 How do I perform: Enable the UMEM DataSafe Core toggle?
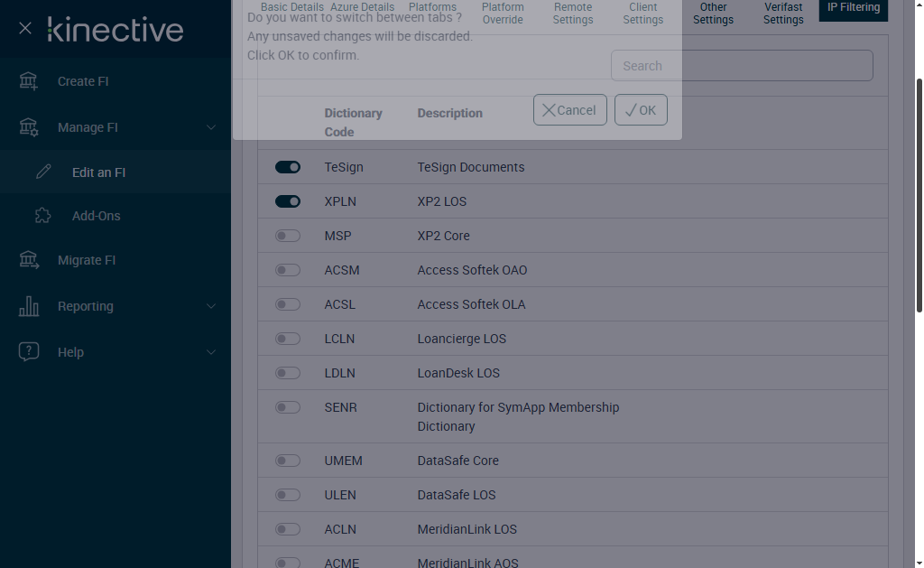288,461
